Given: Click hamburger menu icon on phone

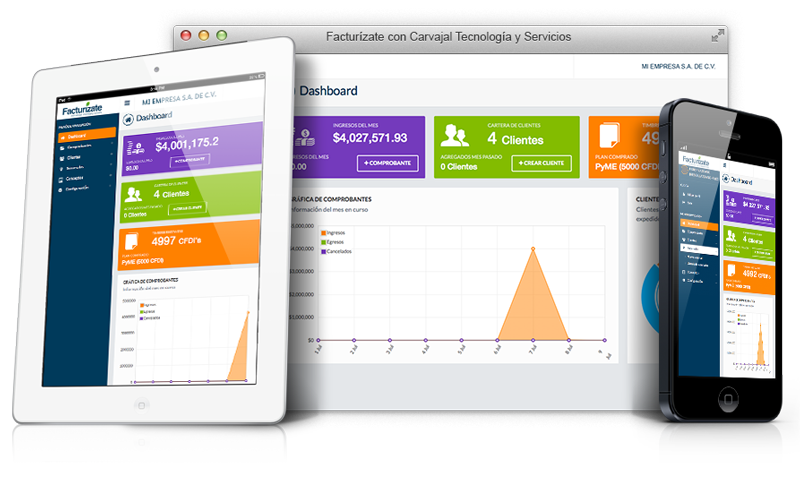Looking at the screenshot, I should click(x=724, y=165).
